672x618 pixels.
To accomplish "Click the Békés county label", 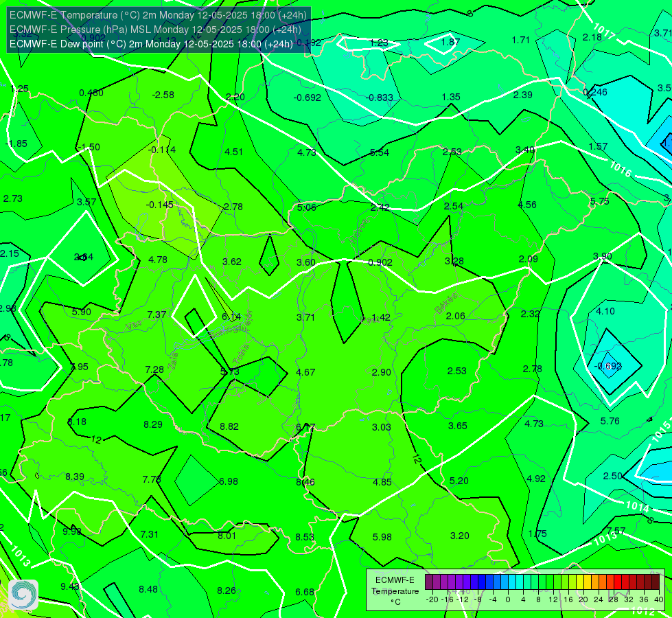I will pyautogui.click(x=445, y=304).
